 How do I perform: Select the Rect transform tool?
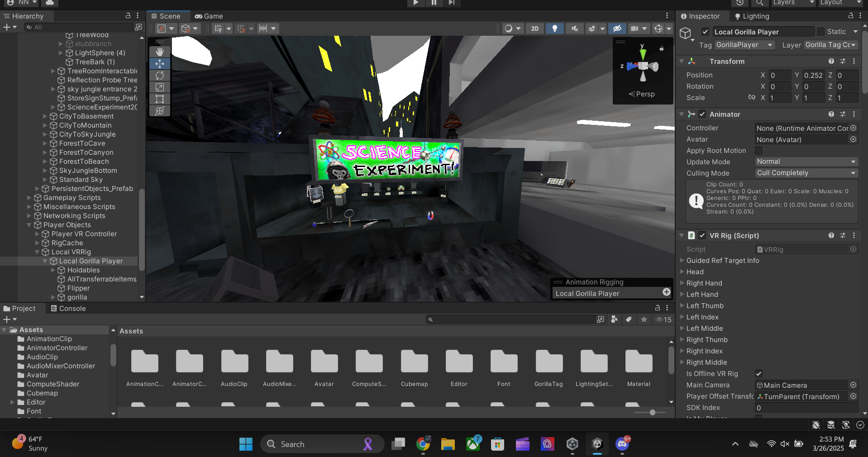tap(160, 99)
